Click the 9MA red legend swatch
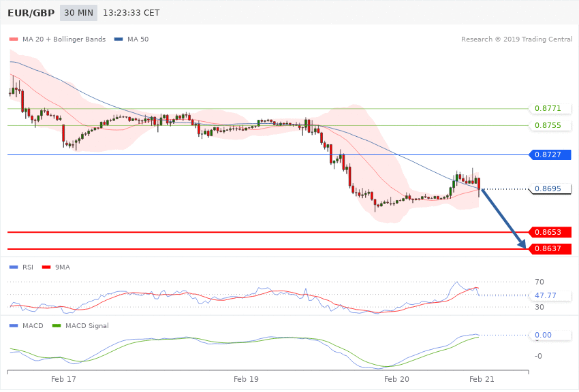The width and height of the screenshot is (579, 392). [46, 267]
